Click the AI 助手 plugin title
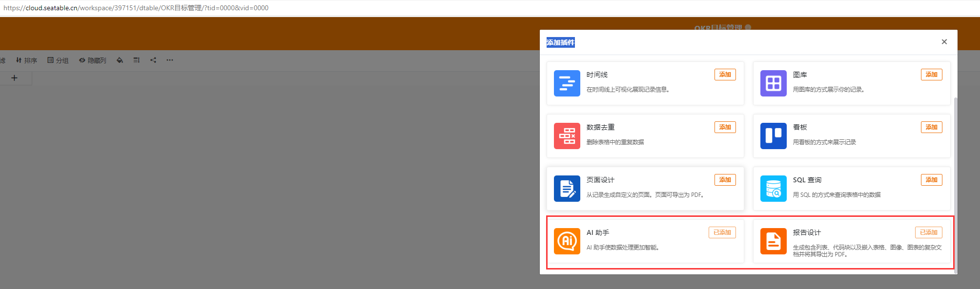Screen dimensions: 980x289 pos(598,232)
